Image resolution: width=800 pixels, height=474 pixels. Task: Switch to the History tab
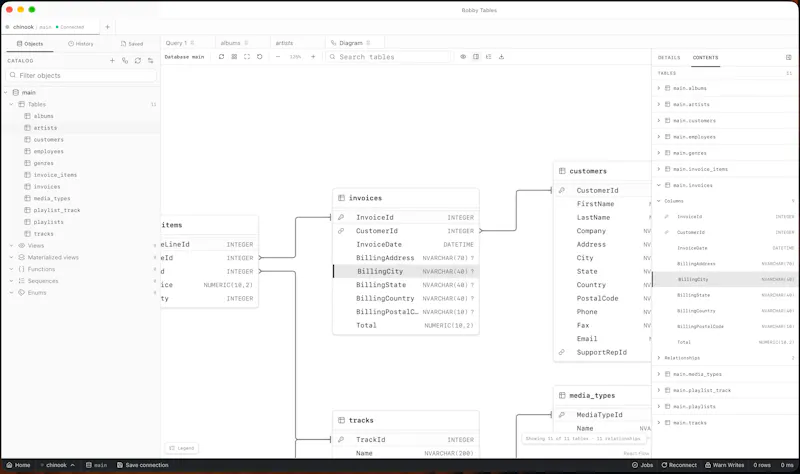point(81,44)
